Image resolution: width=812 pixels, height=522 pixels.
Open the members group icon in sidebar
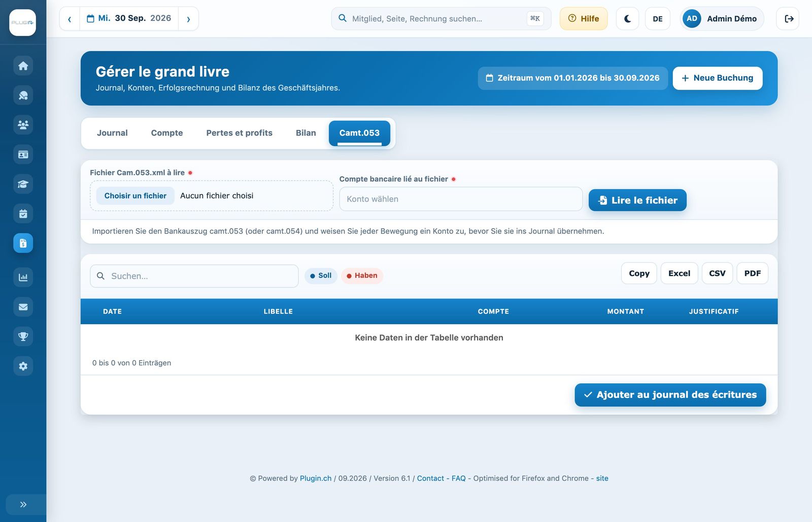23,125
